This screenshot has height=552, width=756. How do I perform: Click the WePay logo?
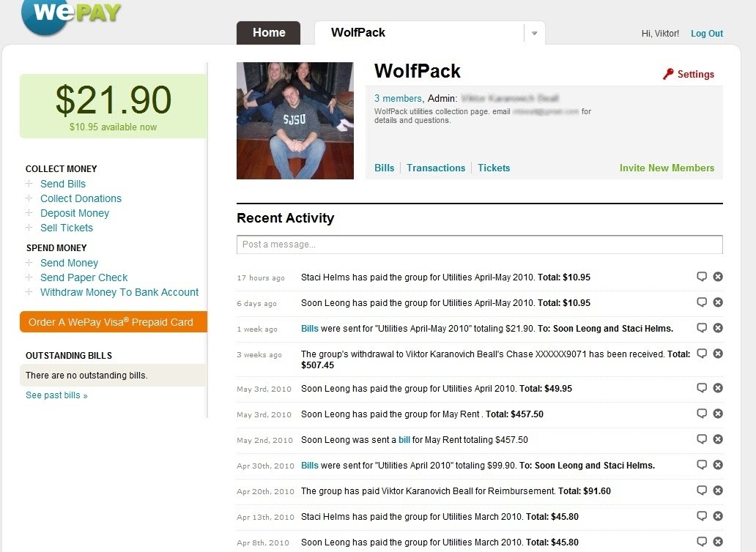point(71,16)
